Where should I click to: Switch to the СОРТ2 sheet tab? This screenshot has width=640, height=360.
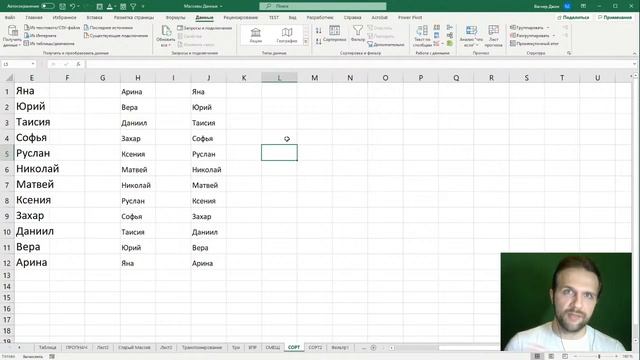click(x=315, y=347)
